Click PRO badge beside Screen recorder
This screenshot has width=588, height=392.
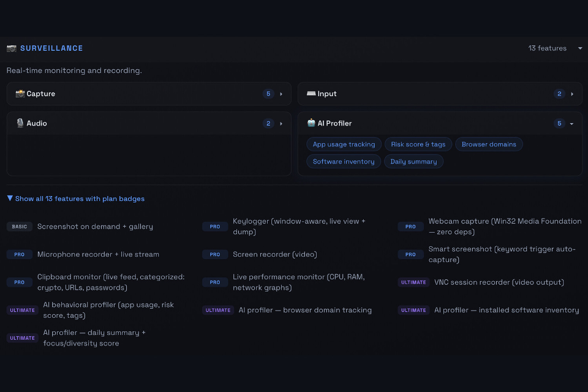(215, 254)
